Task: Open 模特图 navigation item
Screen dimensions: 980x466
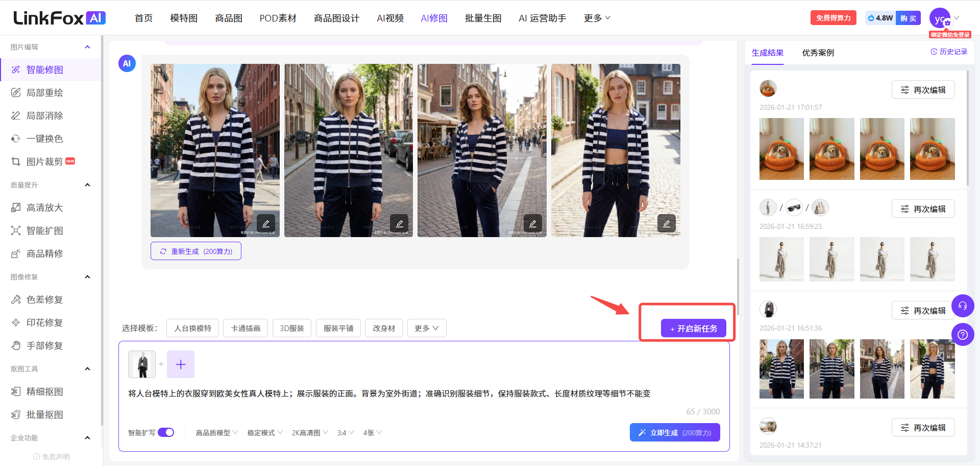Action: pos(184,18)
